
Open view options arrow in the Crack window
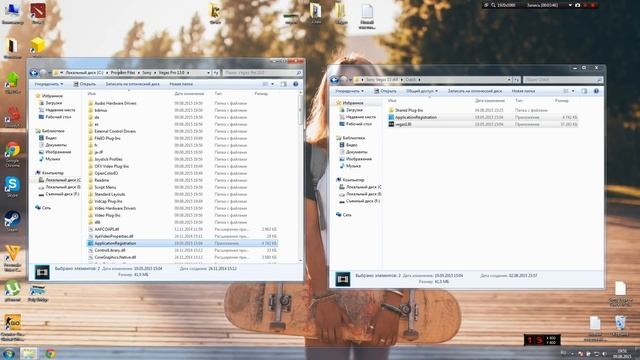tap(573, 91)
